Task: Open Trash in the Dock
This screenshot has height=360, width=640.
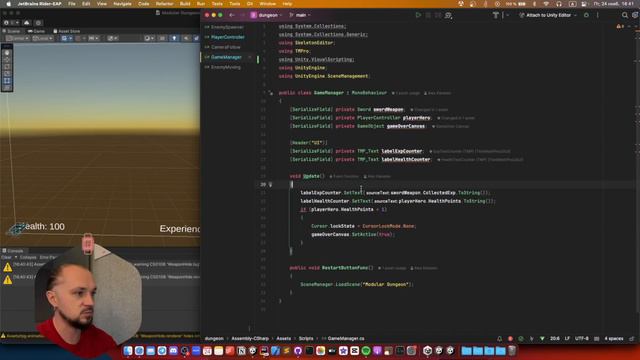Action: [x=512, y=351]
